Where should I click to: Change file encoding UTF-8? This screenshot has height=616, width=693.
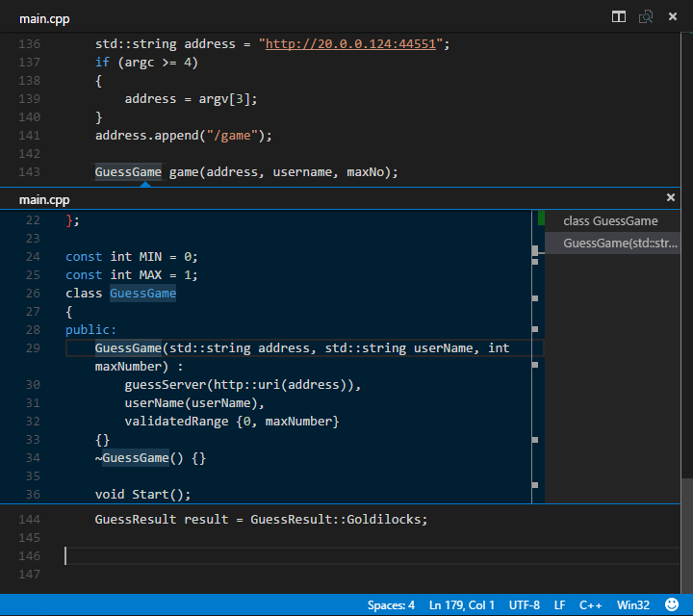pos(524,605)
